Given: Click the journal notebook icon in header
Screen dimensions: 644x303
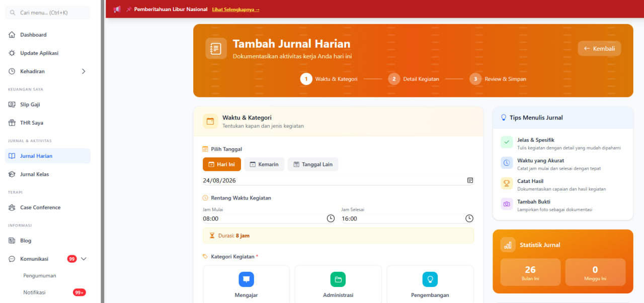Looking at the screenshot, I should (x=216, y=49).
